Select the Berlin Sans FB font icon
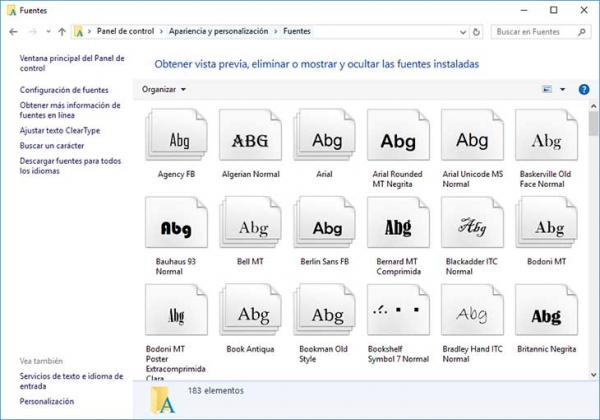The image size is (600, 420). [324, 222]
